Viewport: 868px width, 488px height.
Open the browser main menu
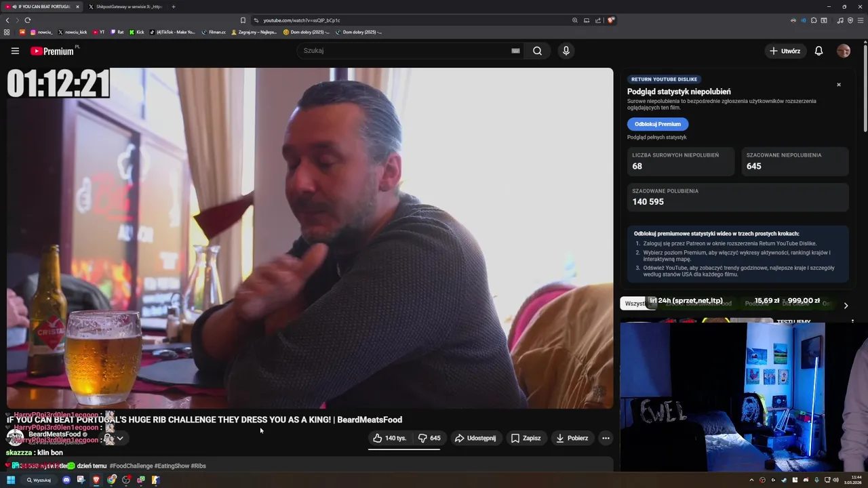861,20
